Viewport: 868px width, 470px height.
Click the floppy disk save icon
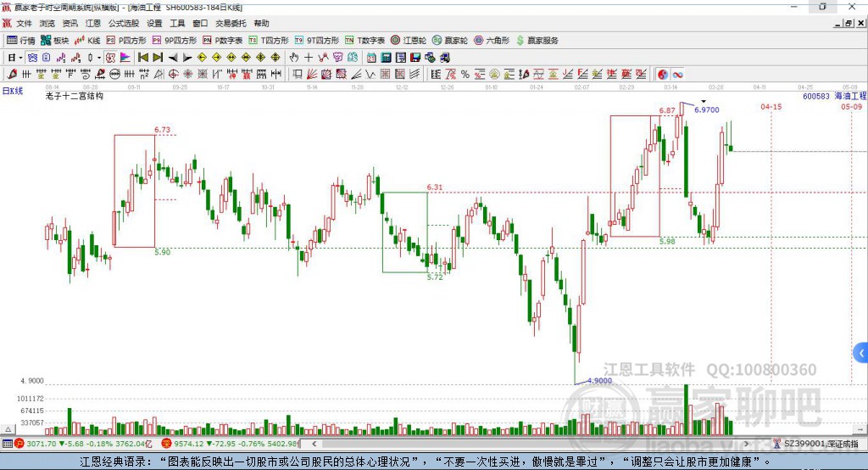(415, 58)
